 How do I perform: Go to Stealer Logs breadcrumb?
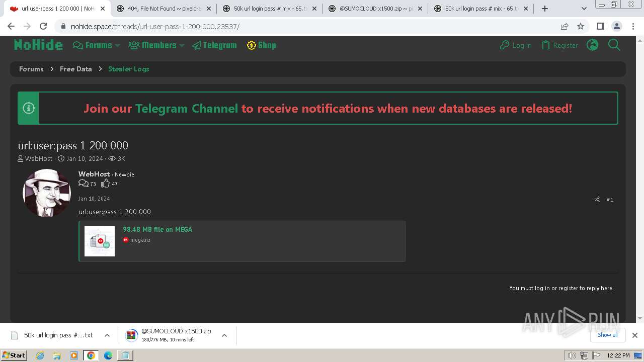tap(129, 69)
